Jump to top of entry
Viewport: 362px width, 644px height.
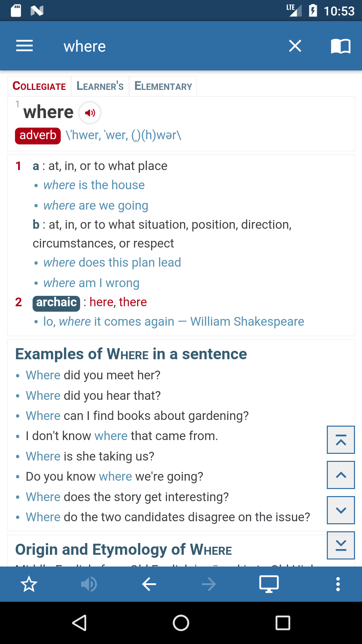[341, 440]
